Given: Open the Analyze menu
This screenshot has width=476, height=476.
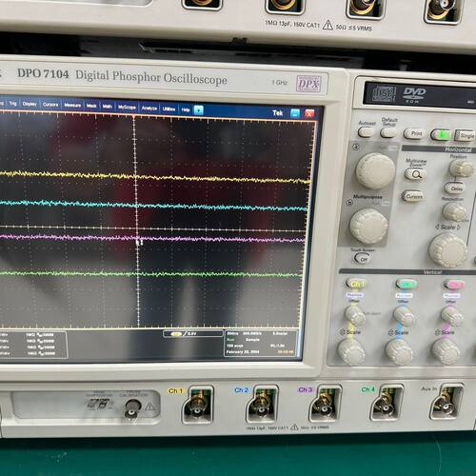Looking at the screenshot, I should click(149, 109).
